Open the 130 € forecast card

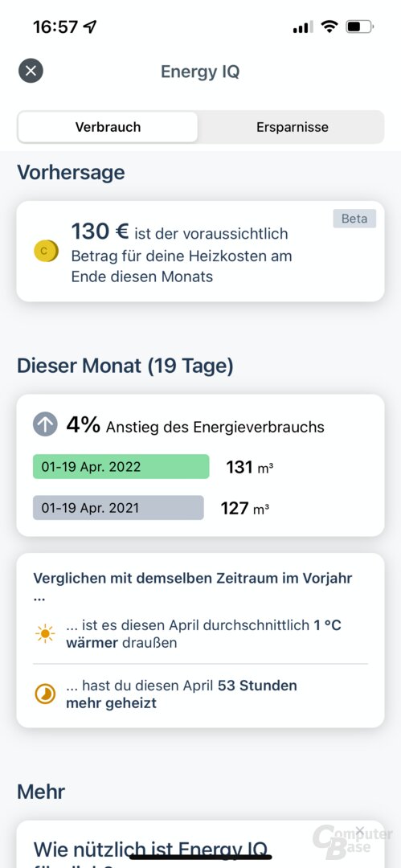click(x=201, y=252)
